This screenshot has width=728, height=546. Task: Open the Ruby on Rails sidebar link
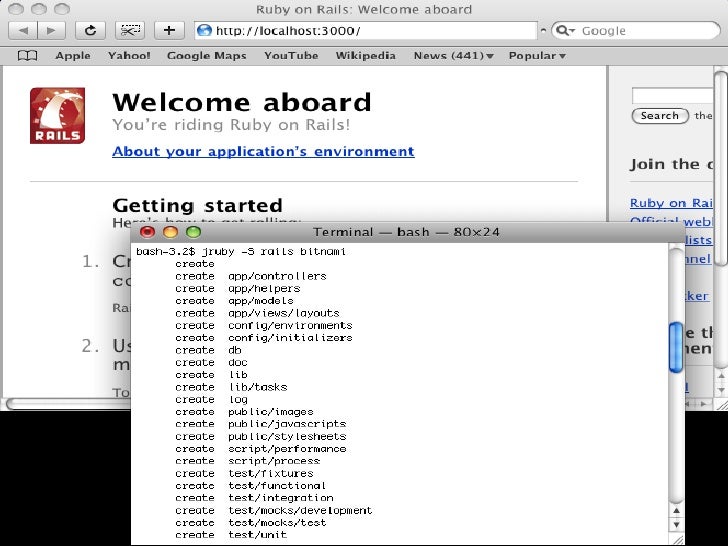point(671,203)
